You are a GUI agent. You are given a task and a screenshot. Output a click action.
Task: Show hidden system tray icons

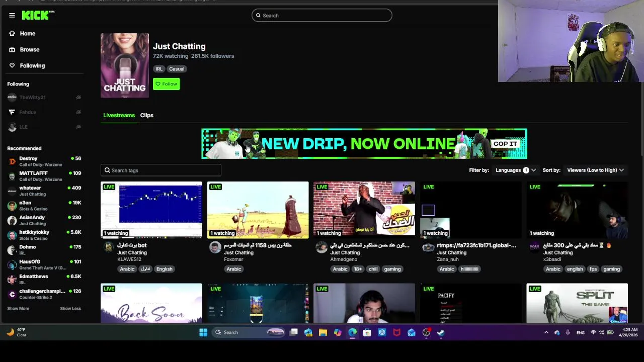click(546, 332)
